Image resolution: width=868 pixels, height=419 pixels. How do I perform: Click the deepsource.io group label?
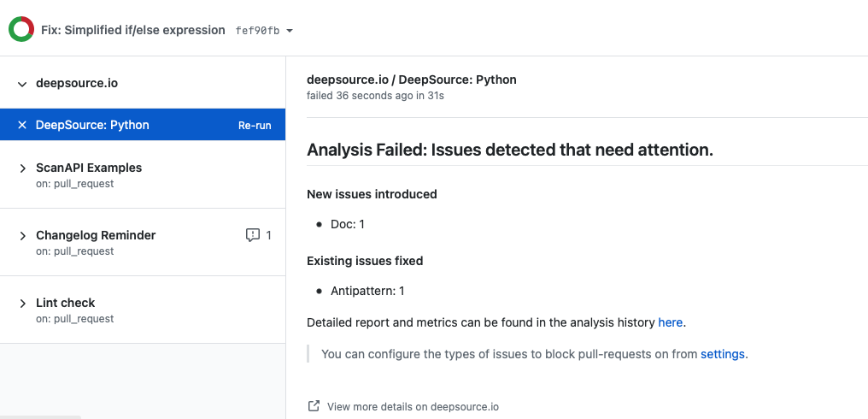pyautogui.click(x=77, y=83)
